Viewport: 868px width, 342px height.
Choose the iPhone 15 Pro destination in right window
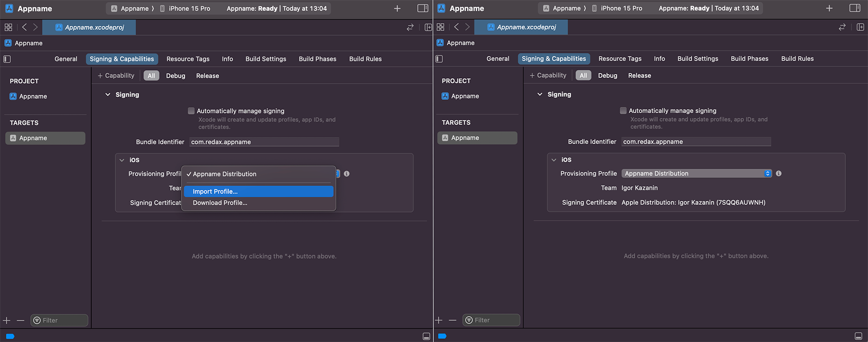[x=617, y=8]
